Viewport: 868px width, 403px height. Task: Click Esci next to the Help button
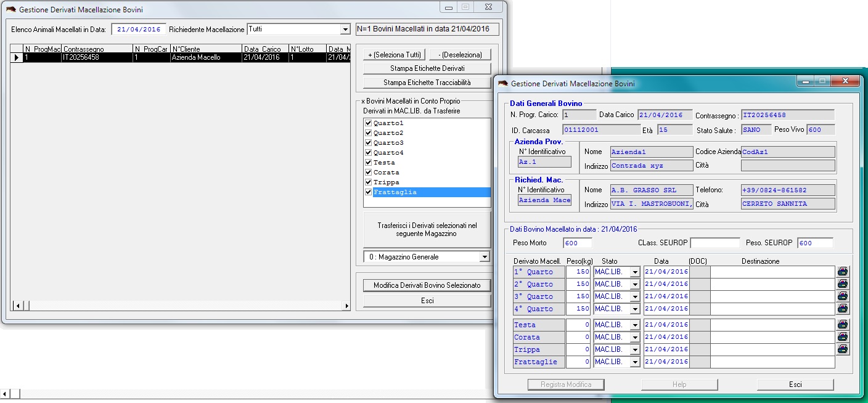[x=795, y=385]
